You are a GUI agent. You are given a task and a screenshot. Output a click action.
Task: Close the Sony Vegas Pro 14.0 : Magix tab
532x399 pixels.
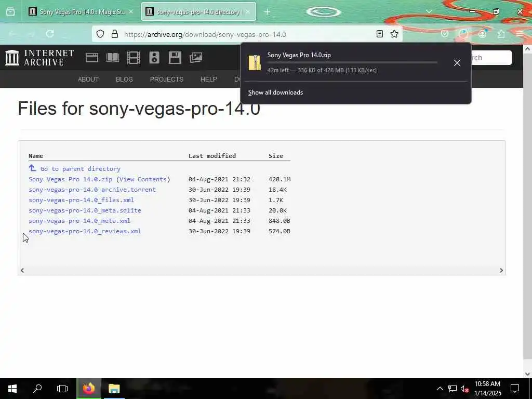131,12
